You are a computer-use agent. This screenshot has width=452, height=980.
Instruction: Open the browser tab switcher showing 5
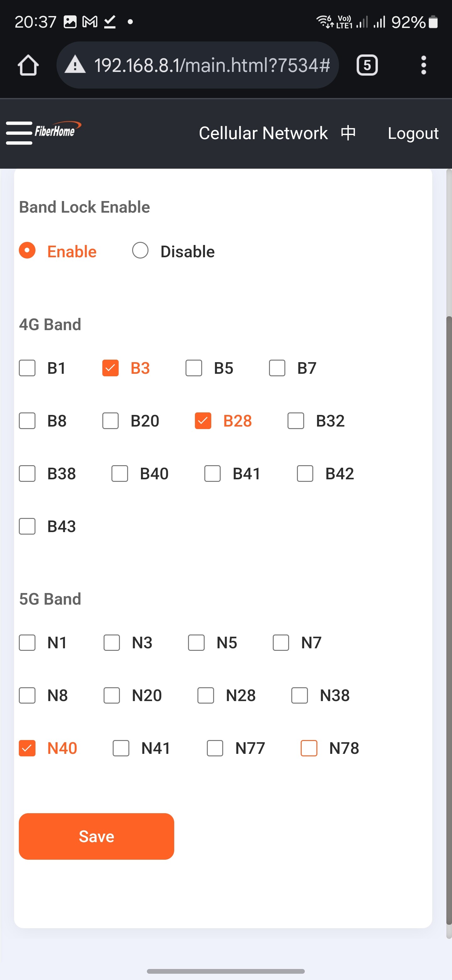(367, 65)
